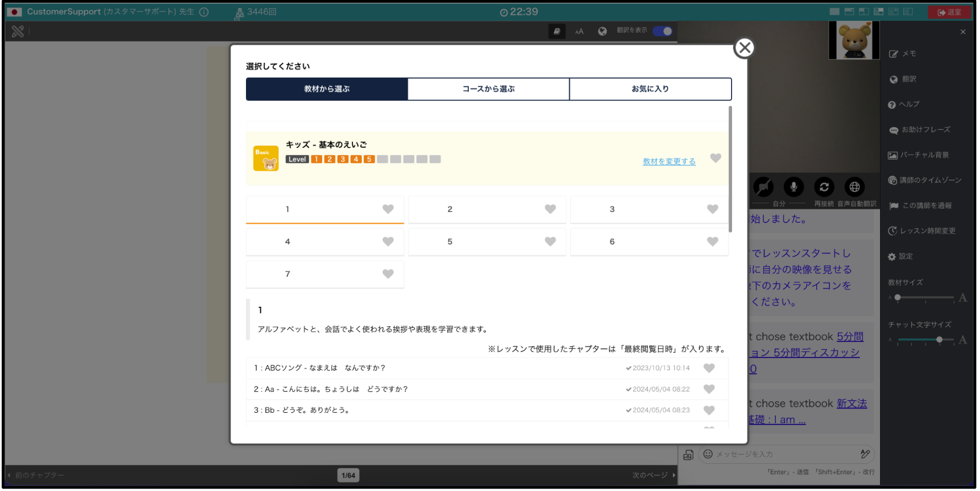
Task: Toggle the camera off icon
Action: tap(763, 187)
